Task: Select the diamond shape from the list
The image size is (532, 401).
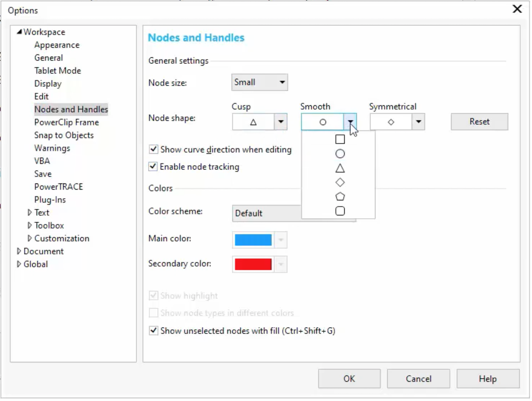Action: [340, 183]
